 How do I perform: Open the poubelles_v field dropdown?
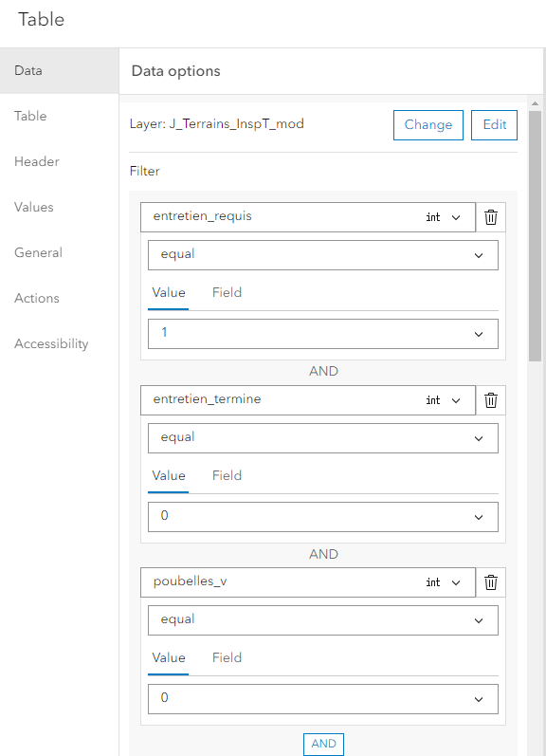[308, 582]
